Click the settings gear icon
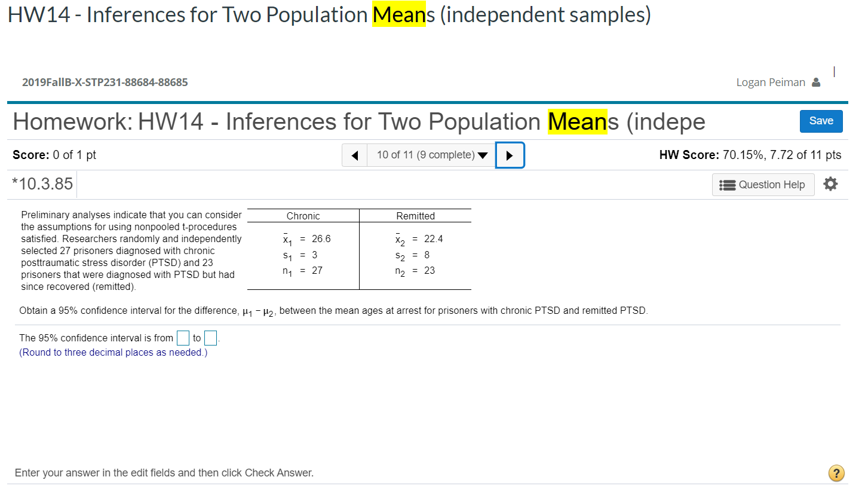Image resolution: width=868 pixels, height=486 pixels. pos(830,184)
